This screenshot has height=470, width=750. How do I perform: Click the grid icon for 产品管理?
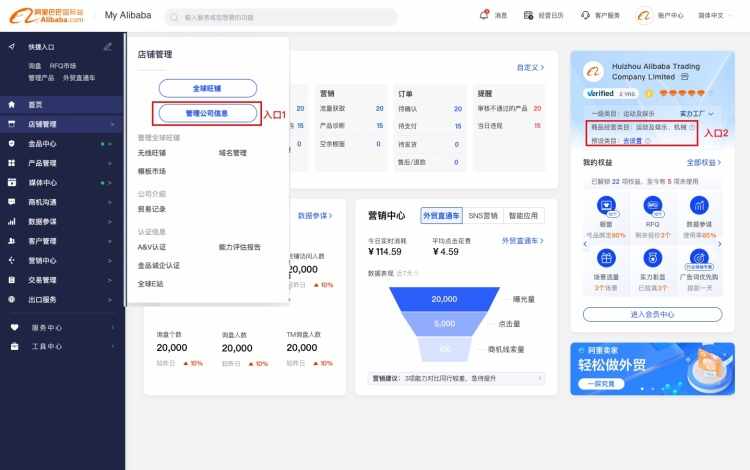[12, 163]
